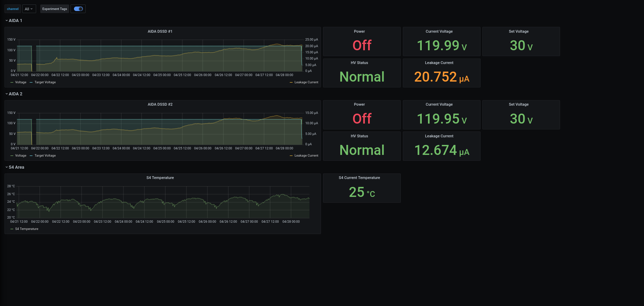
Task: Open the channel All dropdown
Action: tap(29, 9)
